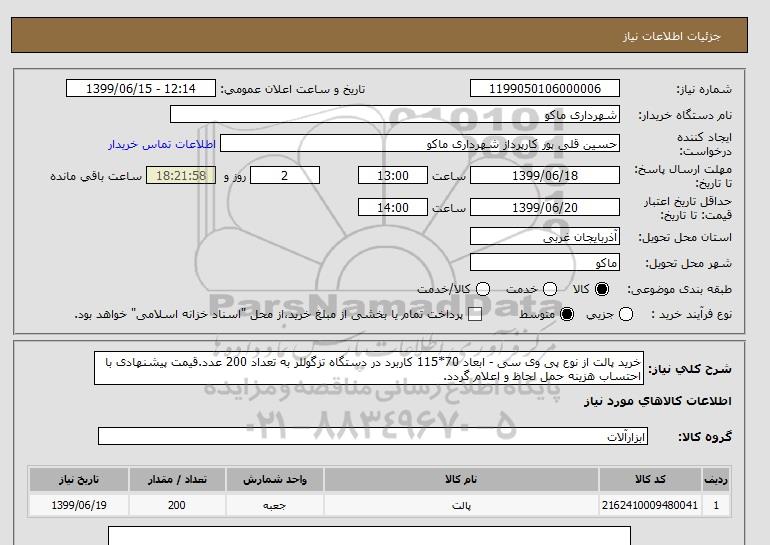Viewport: 770px width, 545px height.
Task: Click the واحد شمارش column header
Action: click(275, 479)
